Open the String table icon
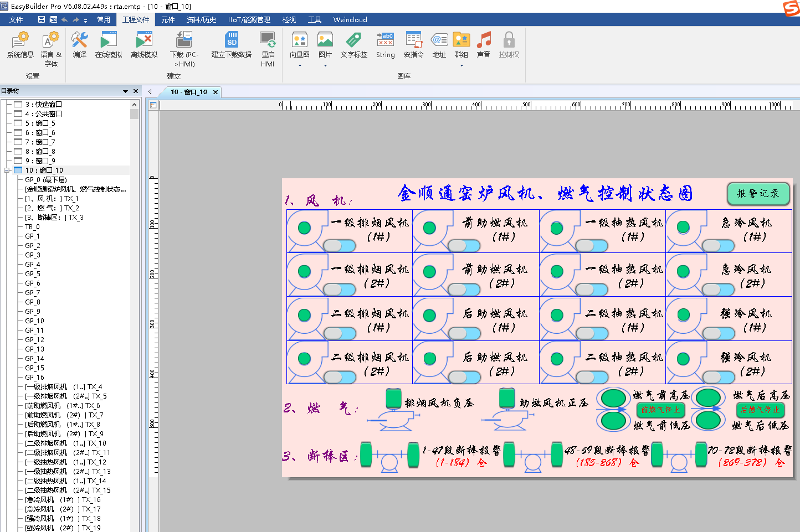Screen dimensions: 800x532 [x=385, y=44]
